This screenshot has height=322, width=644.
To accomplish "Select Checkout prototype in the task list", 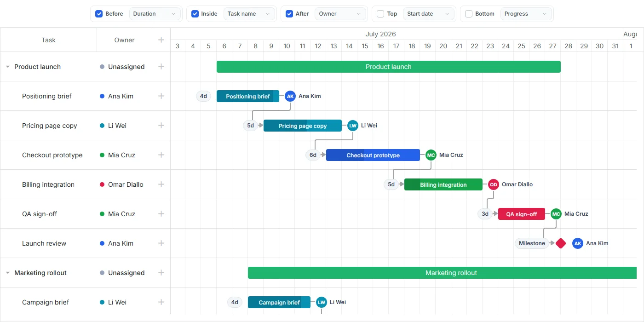I will [x=52, y=155].
